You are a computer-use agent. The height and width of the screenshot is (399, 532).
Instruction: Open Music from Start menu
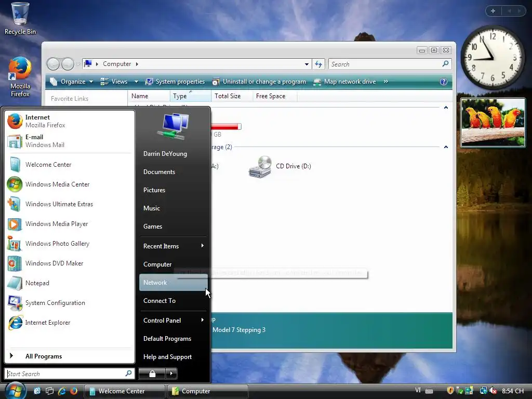173,208
